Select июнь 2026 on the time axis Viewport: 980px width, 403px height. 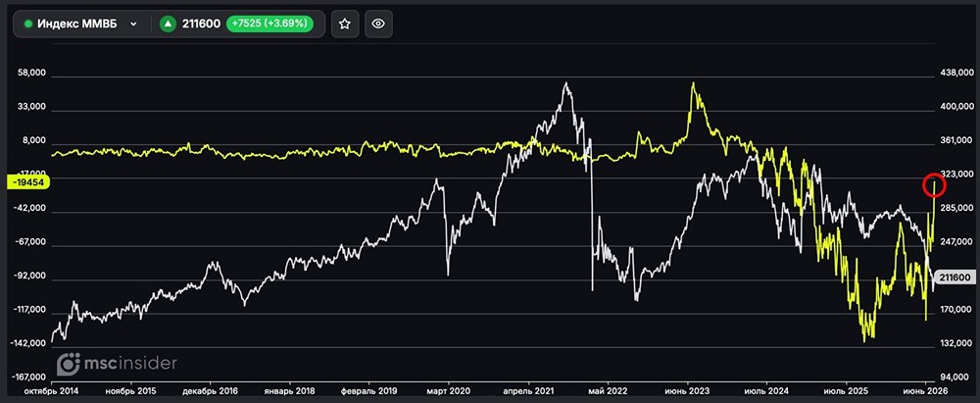926,390
